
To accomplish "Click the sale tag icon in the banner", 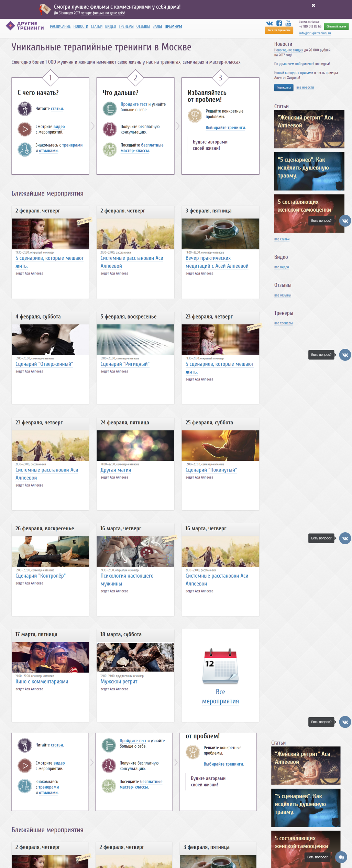I will click(45, 9).
